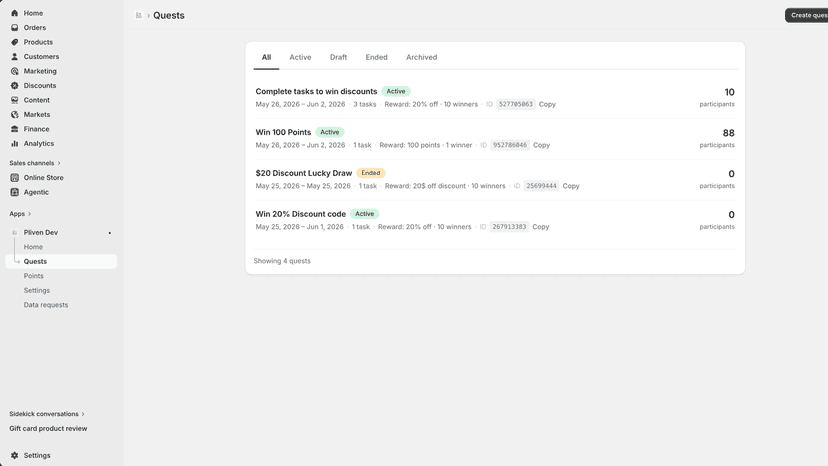Click the Settings gear icon
The image size is (828, 466).
(x=14, y=455)
